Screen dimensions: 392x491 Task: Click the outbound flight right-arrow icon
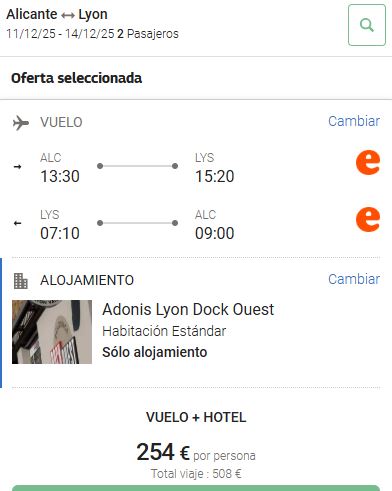(18, 166)
